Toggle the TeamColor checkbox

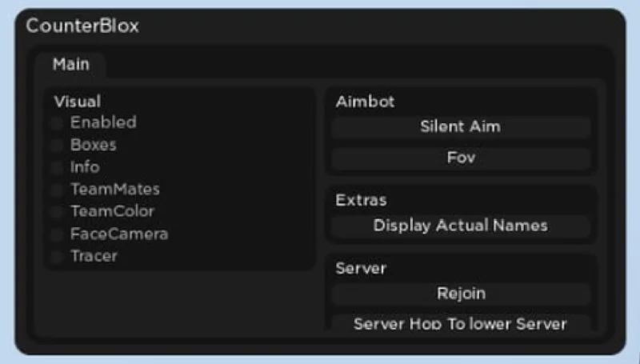57,212
